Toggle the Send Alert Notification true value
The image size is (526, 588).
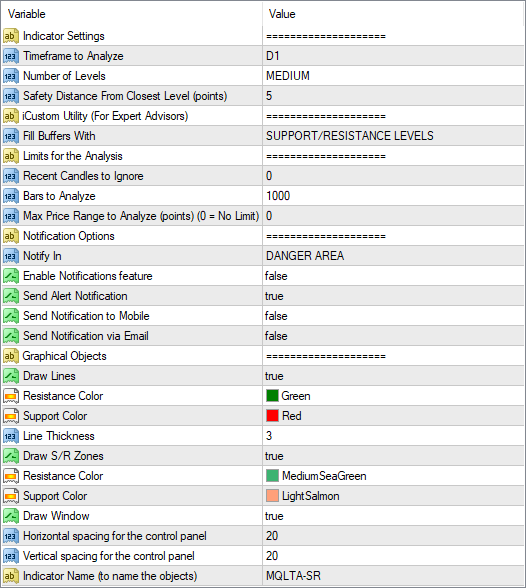[x=393, y=296]
